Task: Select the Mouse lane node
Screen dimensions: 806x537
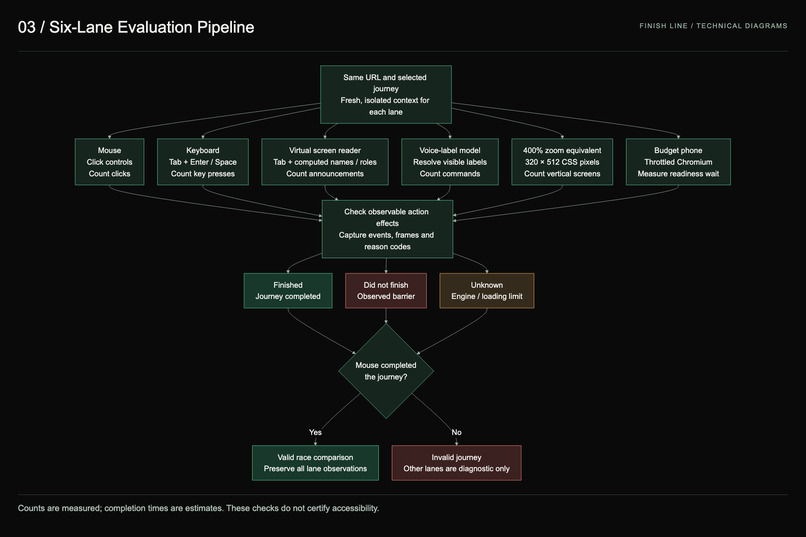Action: (x=109, y=162)
